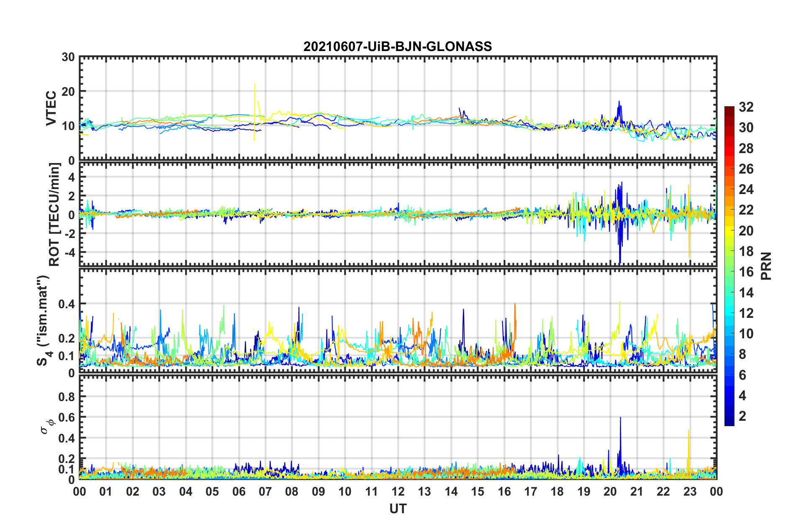
Task: Click colorbar tick label 22
Action: (x=746, y=210)
